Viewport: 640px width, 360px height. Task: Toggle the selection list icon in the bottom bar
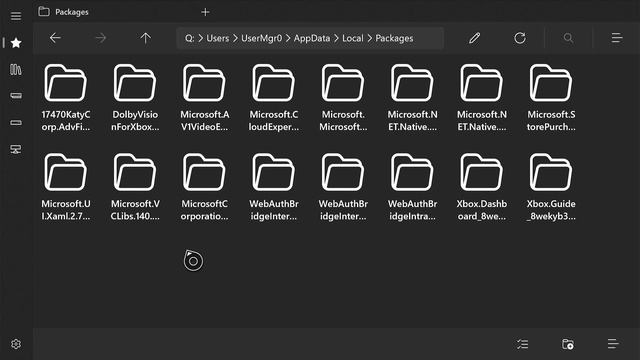(x=522, y=344)
